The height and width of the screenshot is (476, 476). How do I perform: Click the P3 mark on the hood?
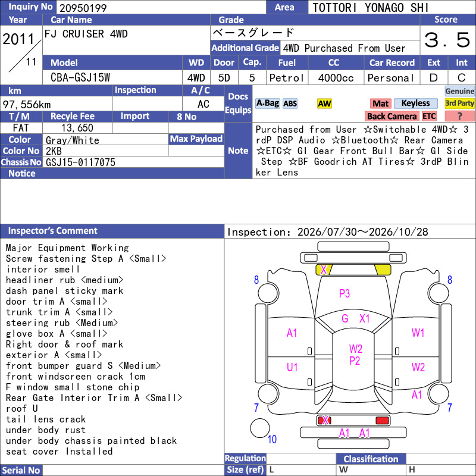coord(345,293)
